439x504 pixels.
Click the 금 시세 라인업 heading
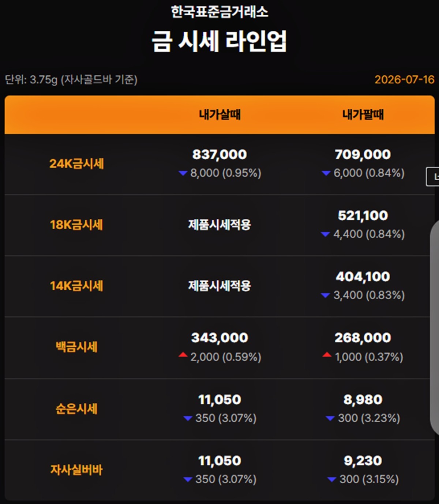point(219,41)
